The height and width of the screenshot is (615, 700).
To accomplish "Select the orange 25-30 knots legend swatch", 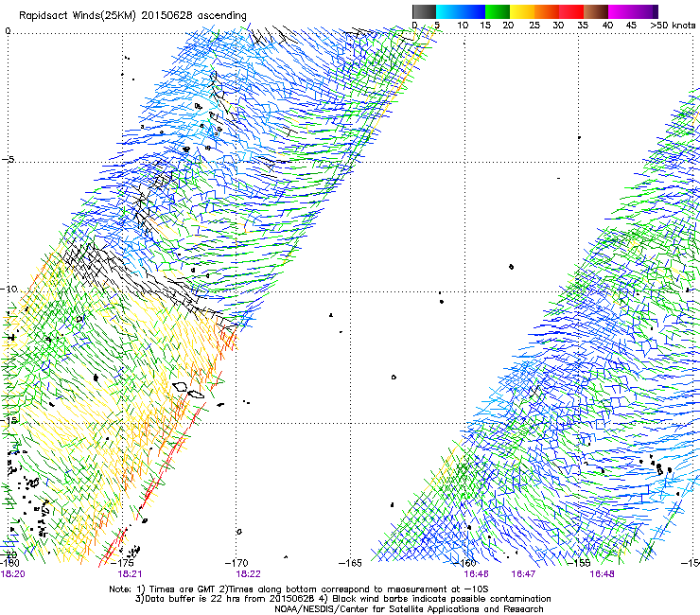I will point(547,11).
